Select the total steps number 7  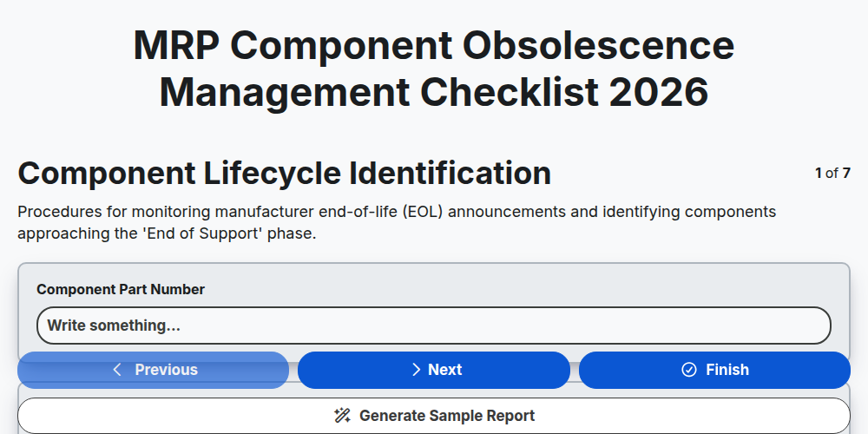click(x=846, y=174)
